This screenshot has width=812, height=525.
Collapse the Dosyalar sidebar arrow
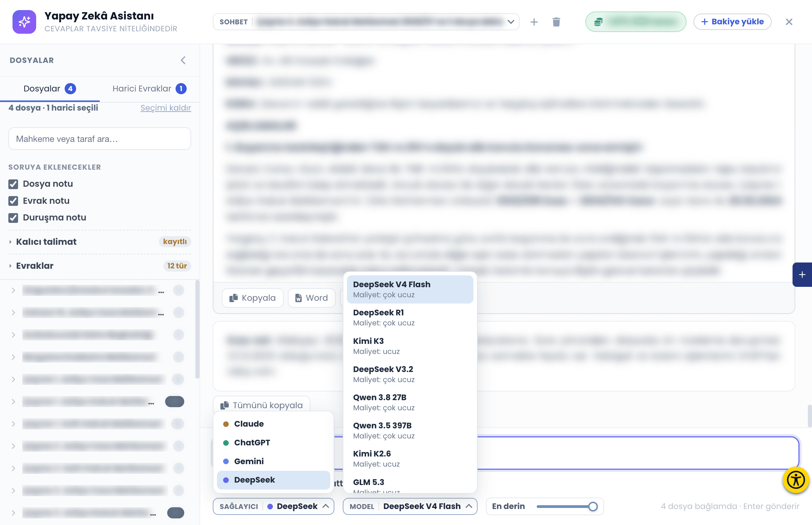pos(183,60)
